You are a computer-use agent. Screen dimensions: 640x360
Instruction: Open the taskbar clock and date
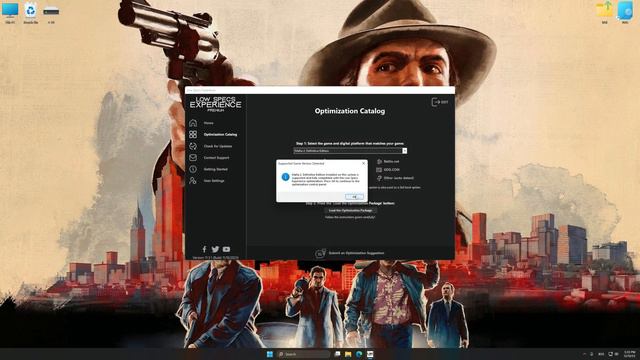629,354
